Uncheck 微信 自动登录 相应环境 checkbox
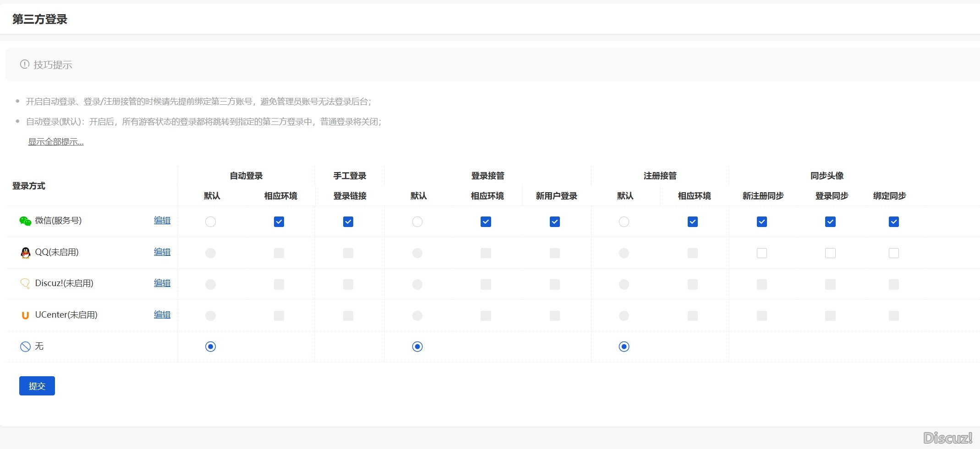 pyautogui.click(x=279, y=222)
